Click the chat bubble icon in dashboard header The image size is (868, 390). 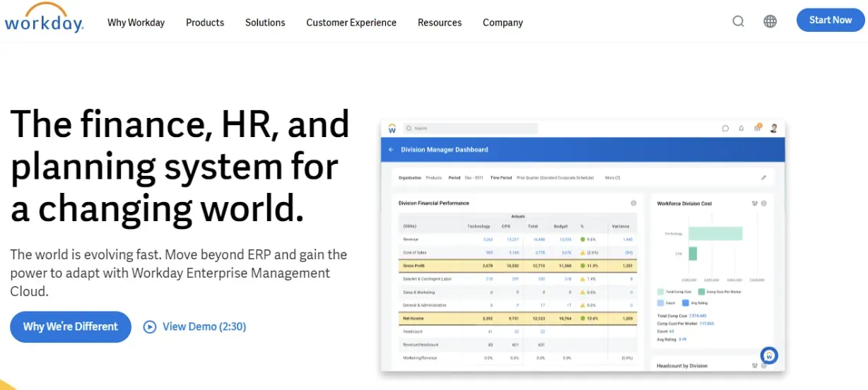[x=725, y=129]
